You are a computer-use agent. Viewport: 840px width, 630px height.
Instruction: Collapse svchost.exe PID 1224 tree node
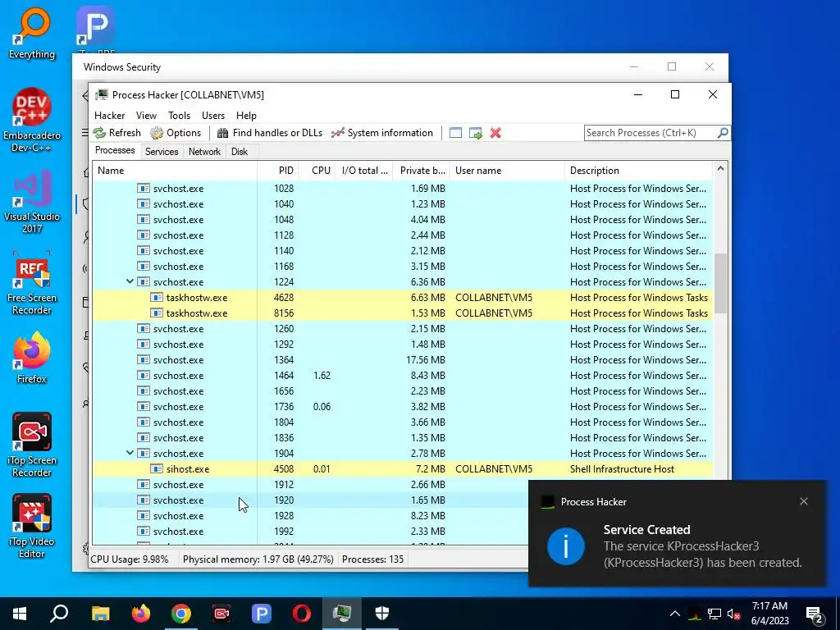[130, 281]
